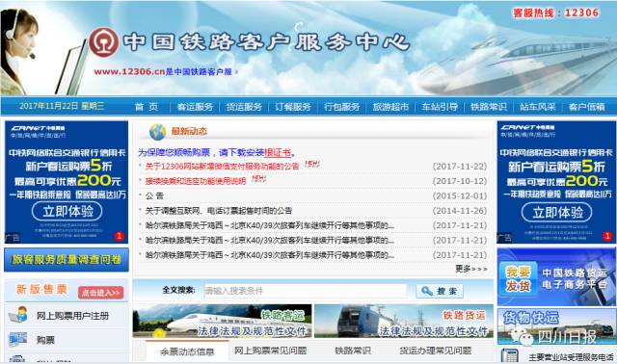Click the date (2015-12-01) beside 公告
Image resolution: width=617 pixels, height=364 pixels.
[460, 195]
